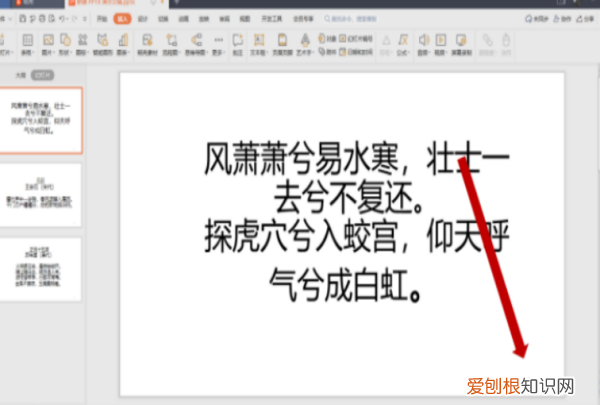Insert slide number with 幻灯片编号
This screenshot has height=405, width=600.
[356, 39]
